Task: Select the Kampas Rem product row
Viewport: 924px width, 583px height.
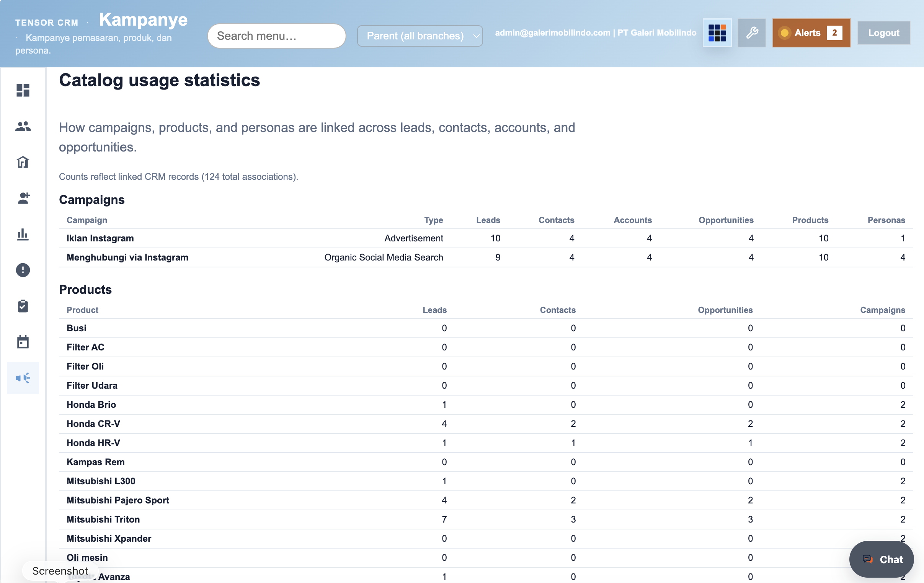Action: [x=486, y=462]
